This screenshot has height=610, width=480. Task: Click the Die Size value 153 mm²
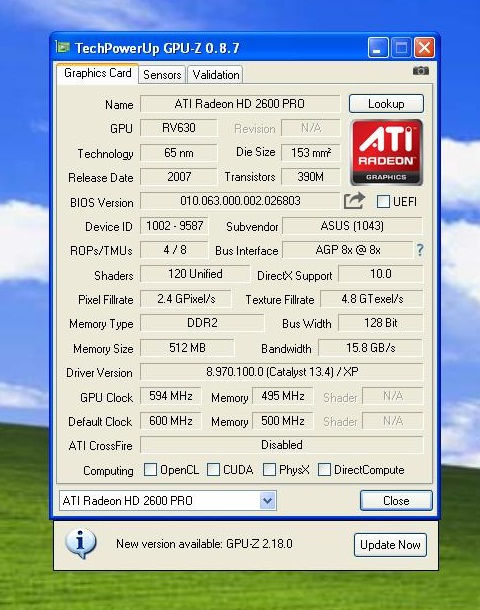[x=311, y=152]
